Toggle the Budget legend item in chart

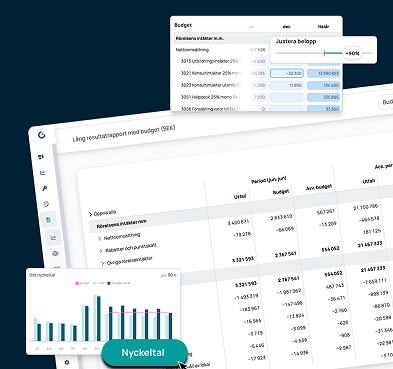[82, 283]
